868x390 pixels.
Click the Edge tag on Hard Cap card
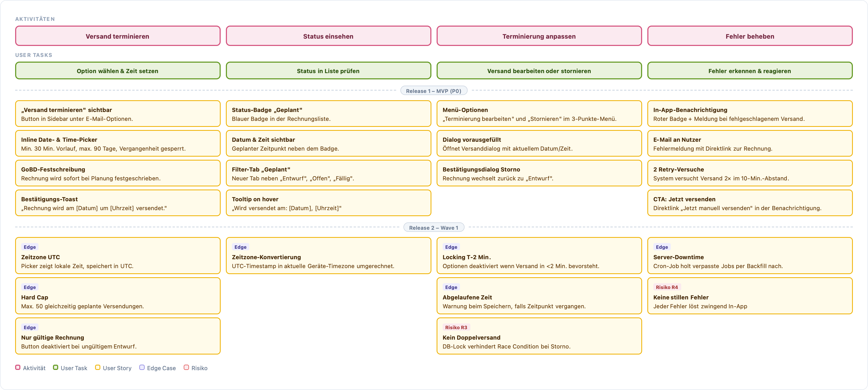(x=30, y=287)
